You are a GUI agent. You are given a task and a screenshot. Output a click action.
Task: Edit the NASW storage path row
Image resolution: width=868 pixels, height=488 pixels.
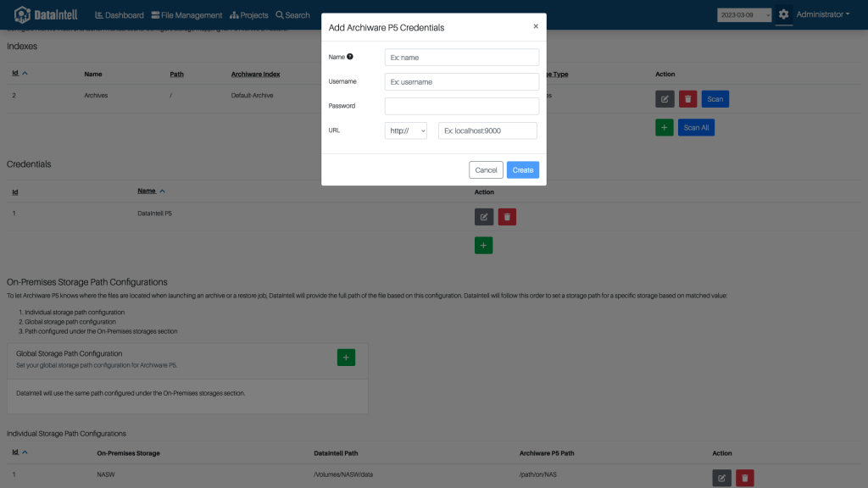tap(721, 478)
